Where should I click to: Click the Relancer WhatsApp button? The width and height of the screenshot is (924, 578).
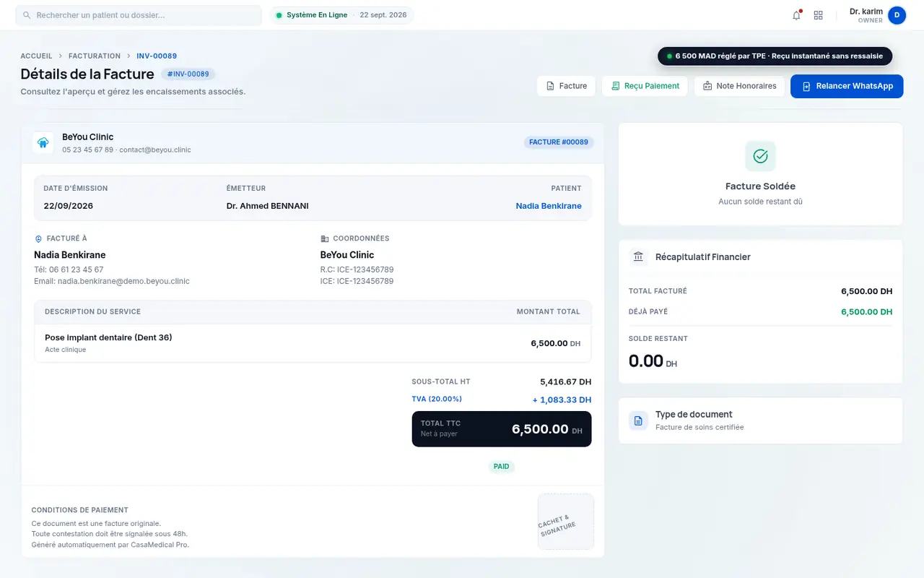click(847, 86)
